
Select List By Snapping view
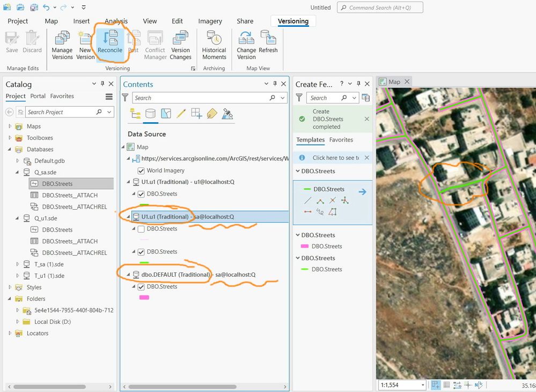(196, 114)
